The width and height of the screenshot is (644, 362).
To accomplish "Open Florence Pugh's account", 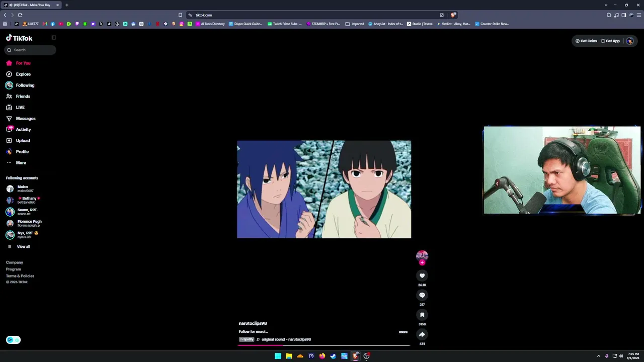I will click(x=24, y=223).
